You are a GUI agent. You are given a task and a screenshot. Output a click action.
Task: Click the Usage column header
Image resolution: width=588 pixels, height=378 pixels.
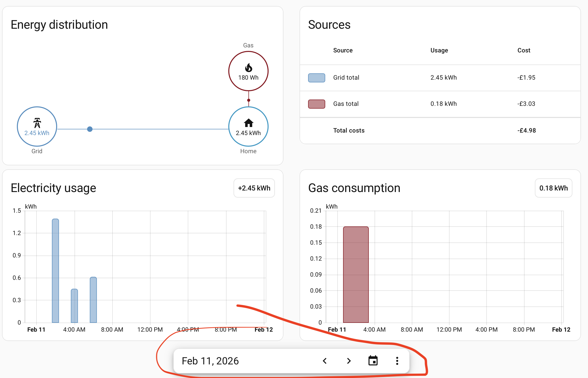point(439,50)
